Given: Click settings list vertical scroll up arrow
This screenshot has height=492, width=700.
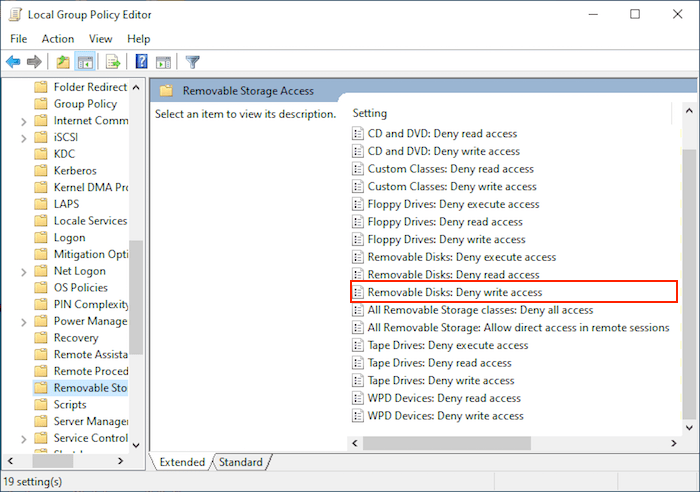Looking at the screenshot, I should (689, 110).
